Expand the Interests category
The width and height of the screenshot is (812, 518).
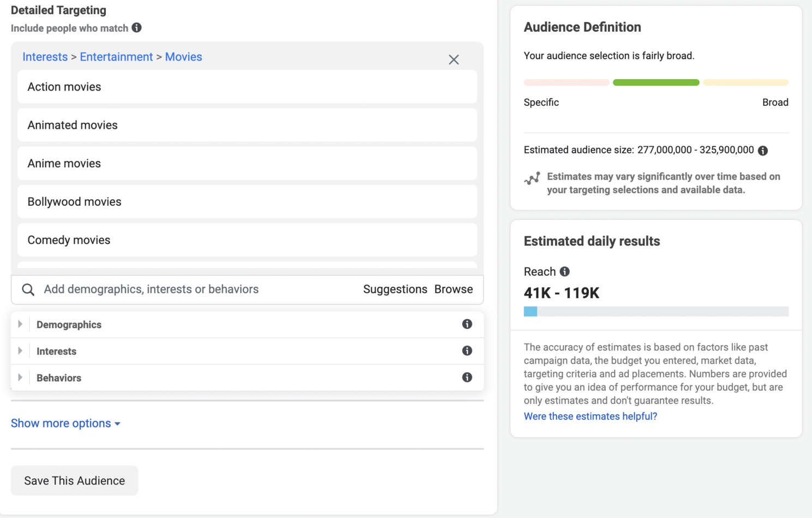pos(20,350)
